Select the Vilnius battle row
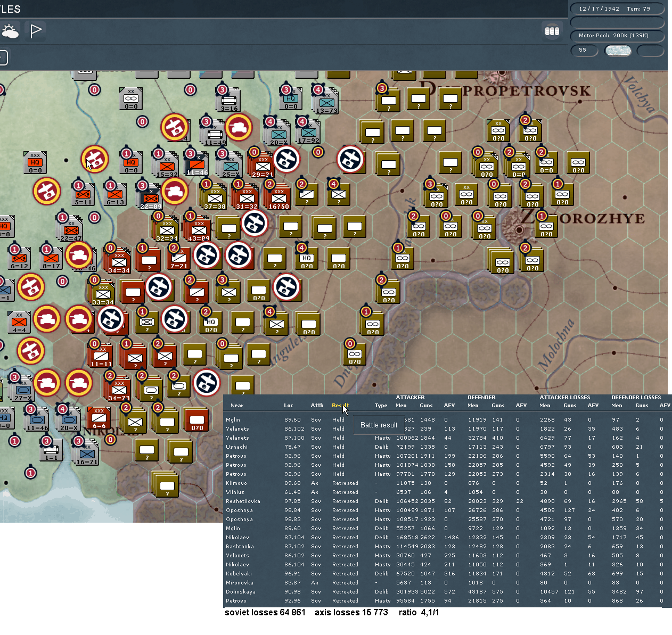This screenshot has height=635, width=672. pos(447,492)
